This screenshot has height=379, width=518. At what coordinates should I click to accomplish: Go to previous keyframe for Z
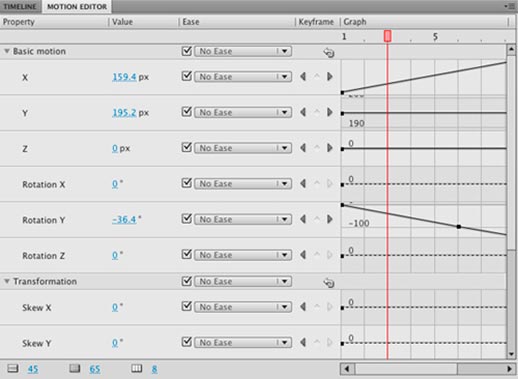(x=303, y=148)
